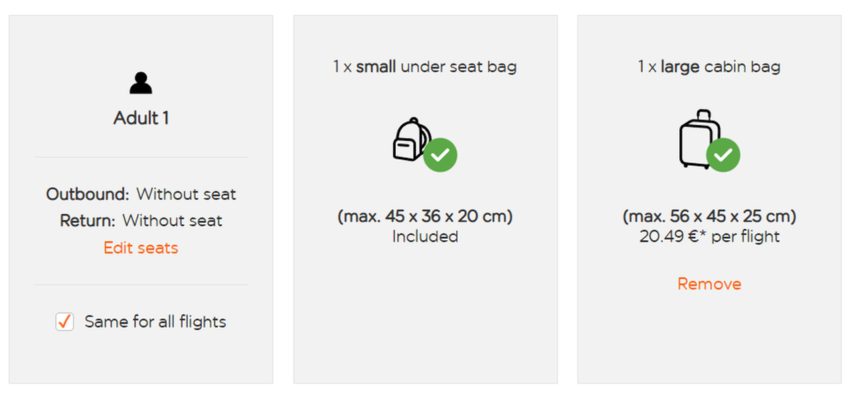Click the 1 x small under seat bag heading
This screenshot has width=850, height=398.
[x=425, y=67]
